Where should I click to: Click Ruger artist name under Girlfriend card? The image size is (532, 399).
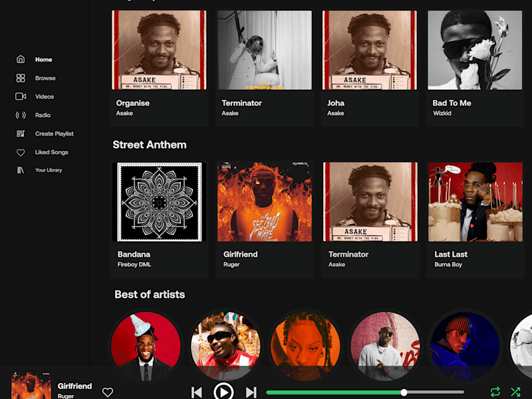coord(231,264)
